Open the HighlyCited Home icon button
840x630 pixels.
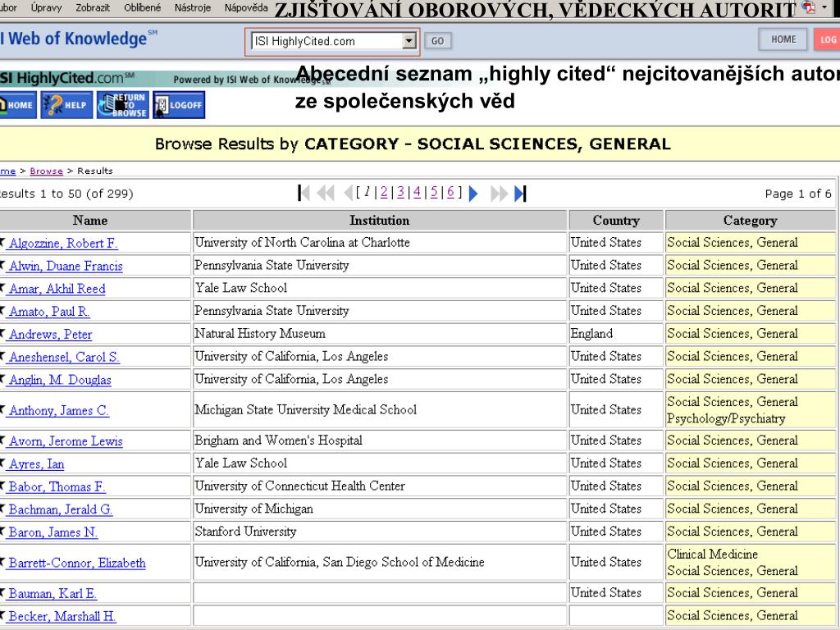click(18, 105)
